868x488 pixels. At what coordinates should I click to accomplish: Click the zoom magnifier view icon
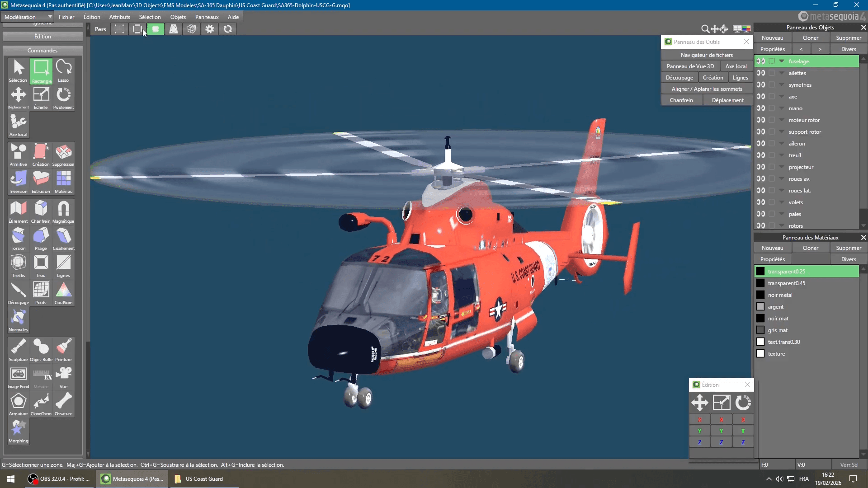[705, 29]
